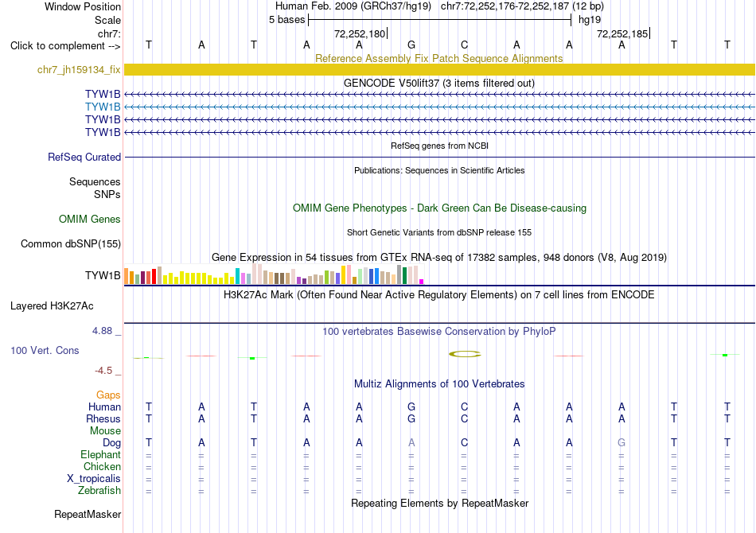Select the light blue TYW1B transcript label
Viewport: 756px width, 533px height.
pyautogui.click(x=103, y=107)
